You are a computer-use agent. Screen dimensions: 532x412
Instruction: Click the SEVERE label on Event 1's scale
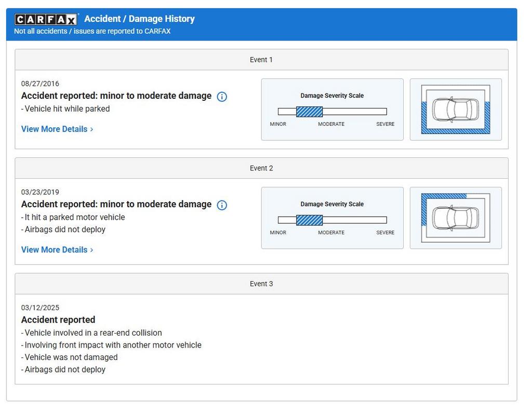point(385,124)
